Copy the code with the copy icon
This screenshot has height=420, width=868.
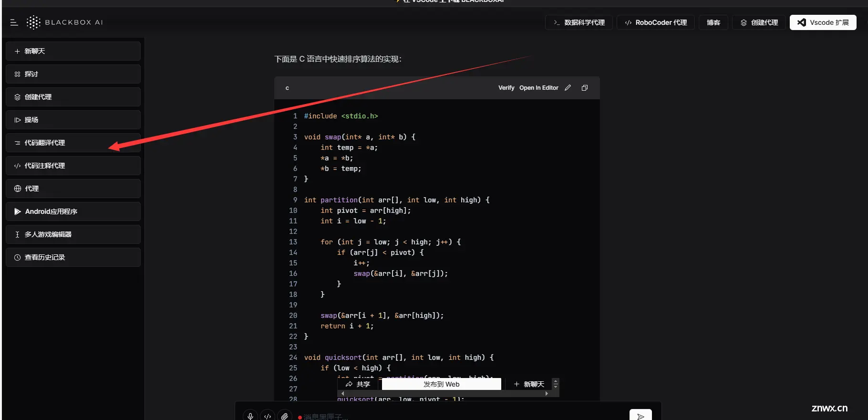pyautogui.click(x=585, y=88)
